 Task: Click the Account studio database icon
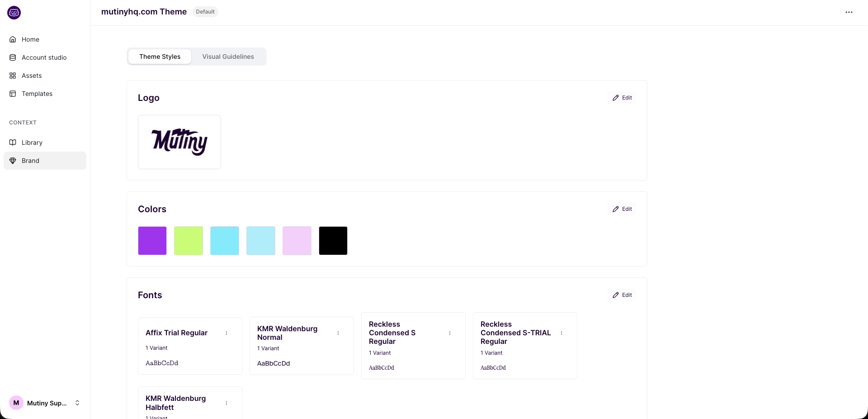click(x=13, y=57)
